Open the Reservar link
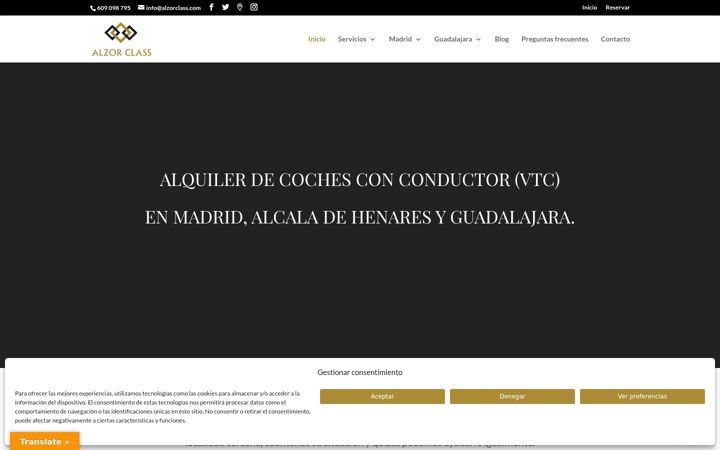Viewport: 720px width, 450px height. tap(618, 7)
